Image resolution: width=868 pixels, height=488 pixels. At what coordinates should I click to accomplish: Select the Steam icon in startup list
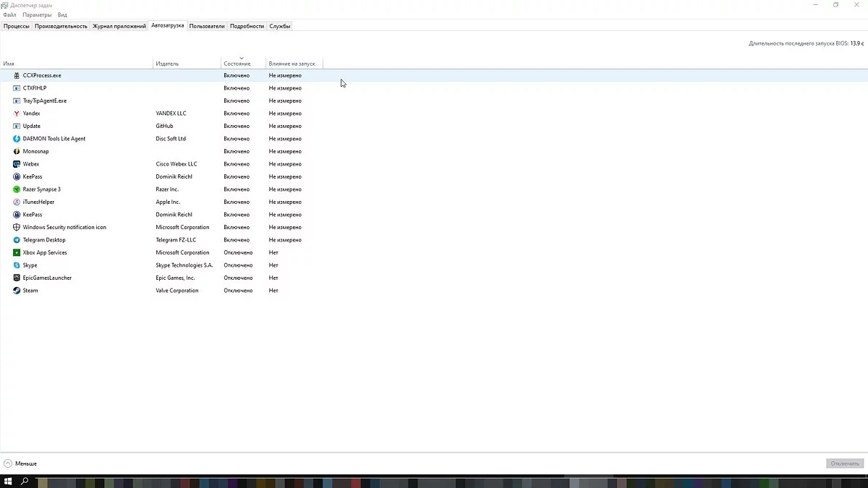[x=17, y=291]
